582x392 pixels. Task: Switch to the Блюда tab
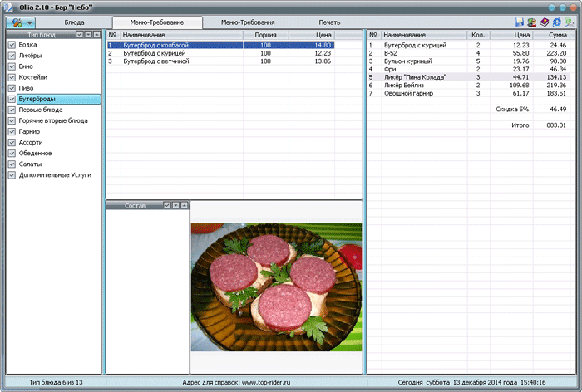[74, 22]
